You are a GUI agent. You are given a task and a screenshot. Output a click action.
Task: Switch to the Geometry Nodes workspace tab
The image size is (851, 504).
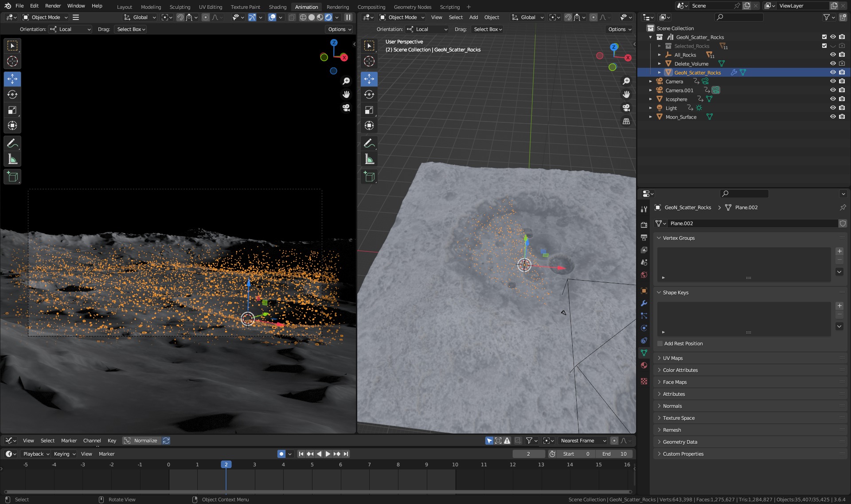[x=412, y=7]
